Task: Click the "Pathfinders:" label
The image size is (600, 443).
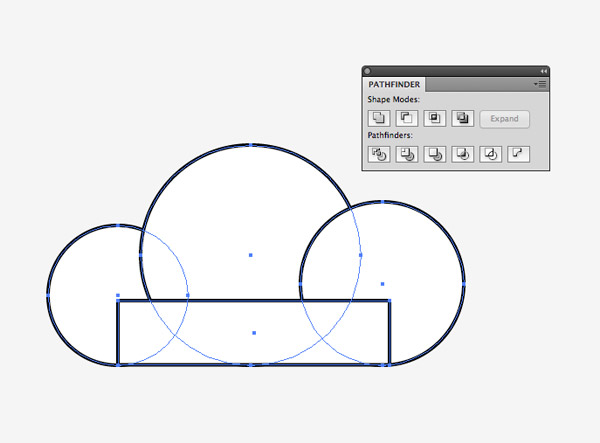Action: coord(390,135)
